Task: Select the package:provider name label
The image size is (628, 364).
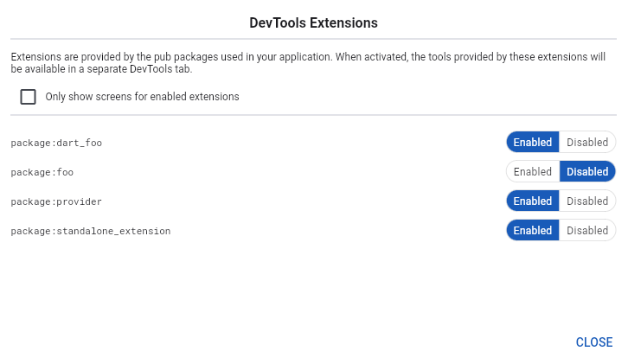Action: coord(56,201)
